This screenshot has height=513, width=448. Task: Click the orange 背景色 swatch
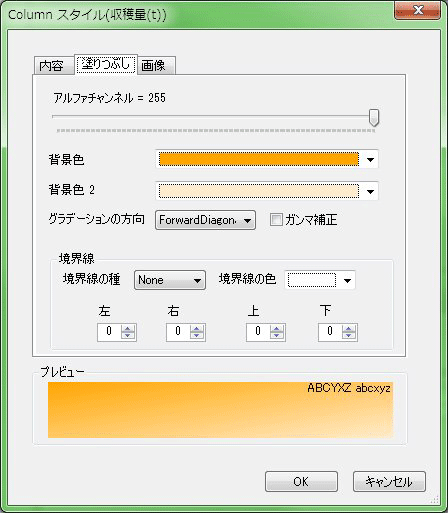click(x=259, y=159)
